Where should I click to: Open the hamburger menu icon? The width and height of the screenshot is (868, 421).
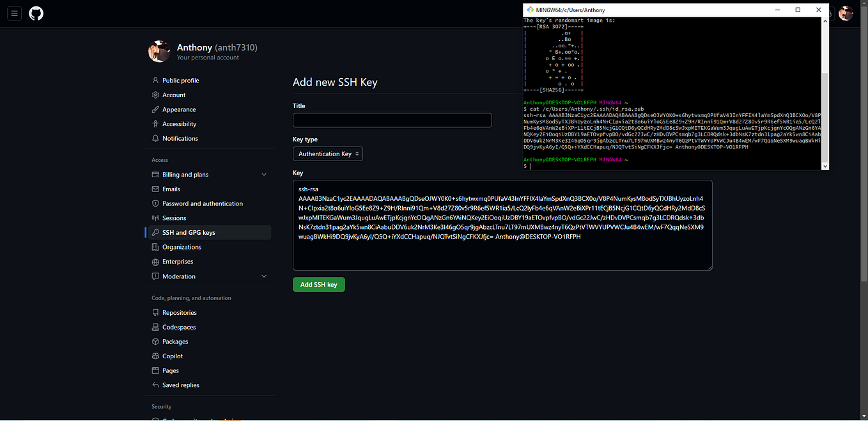pyautogui.click(x=14, y=13)
